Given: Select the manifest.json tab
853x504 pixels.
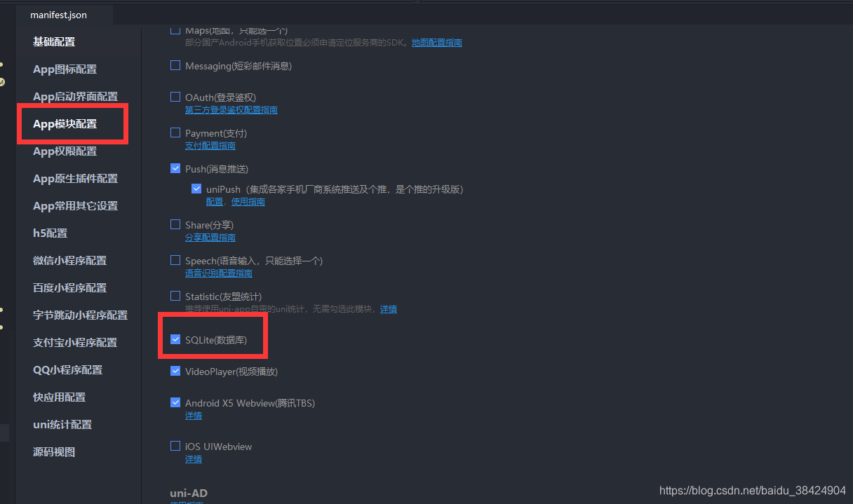Looking at the screenshot, I should click(59, 15).
